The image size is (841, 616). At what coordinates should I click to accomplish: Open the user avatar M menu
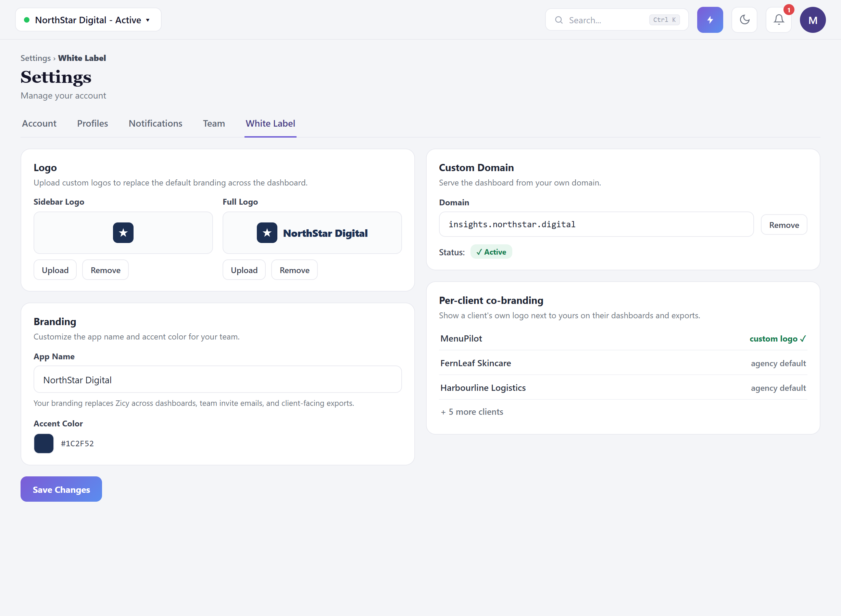[812, 20]
